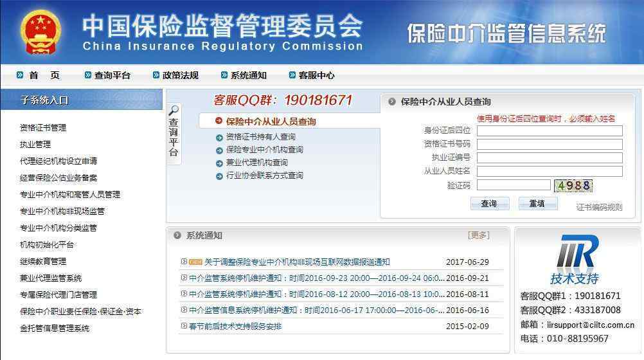Open 系统通知 navigation menu

click(249, 75)
